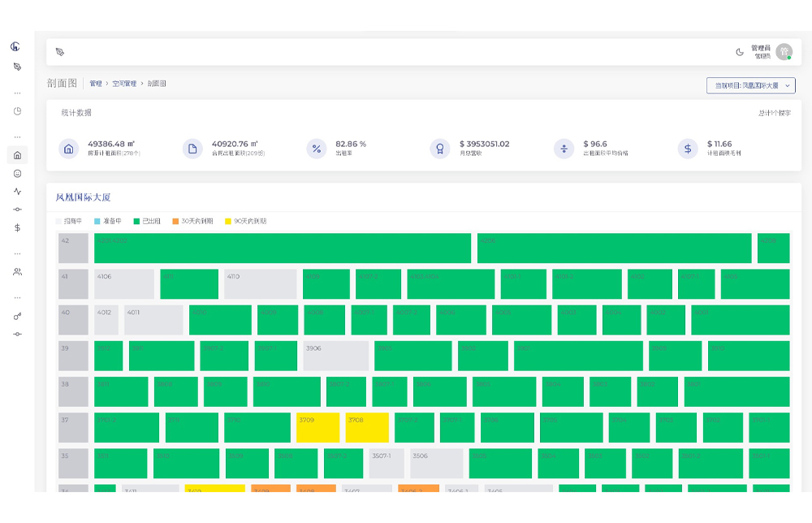Expand the floor 42 row label

coord(73,249)
